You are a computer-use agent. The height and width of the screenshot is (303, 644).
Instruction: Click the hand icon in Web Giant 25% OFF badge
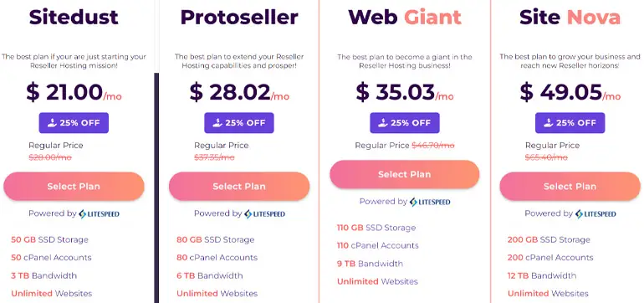tap(383, 123)
